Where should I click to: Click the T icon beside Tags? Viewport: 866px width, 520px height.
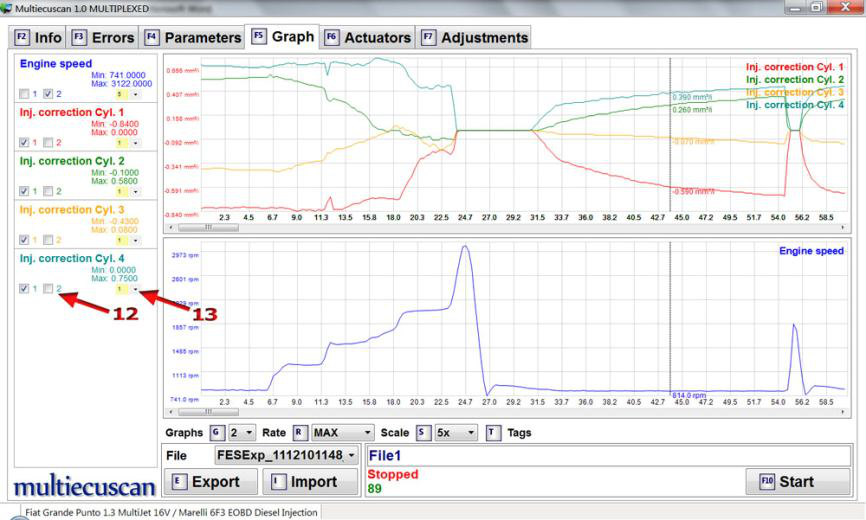(x=493, y=433)
